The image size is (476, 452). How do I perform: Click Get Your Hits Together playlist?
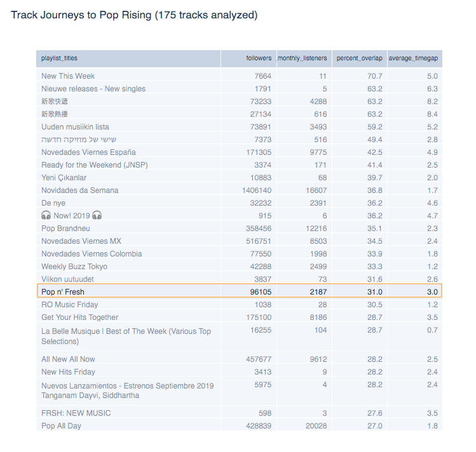pyautogui.click(x=79, y=317)
